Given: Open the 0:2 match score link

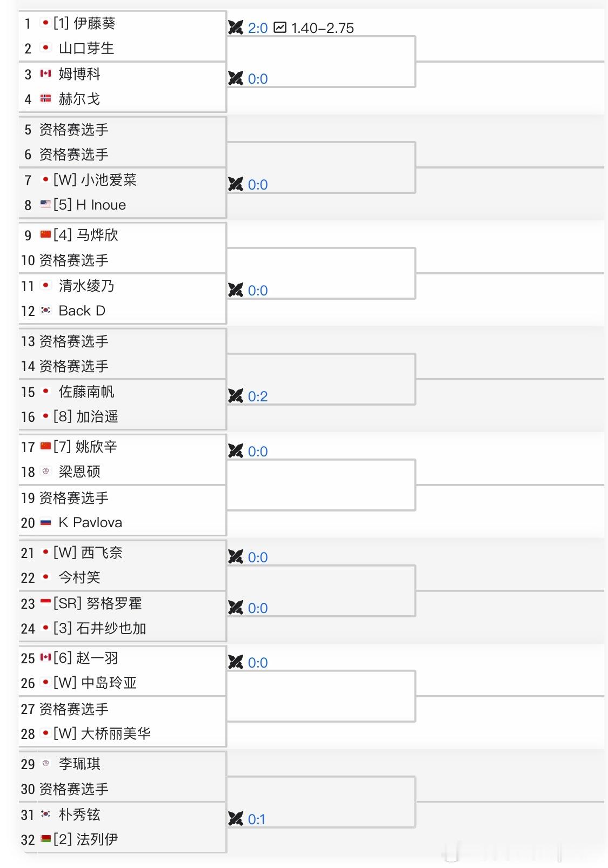Looking at the screenshot, I should 258,396.
